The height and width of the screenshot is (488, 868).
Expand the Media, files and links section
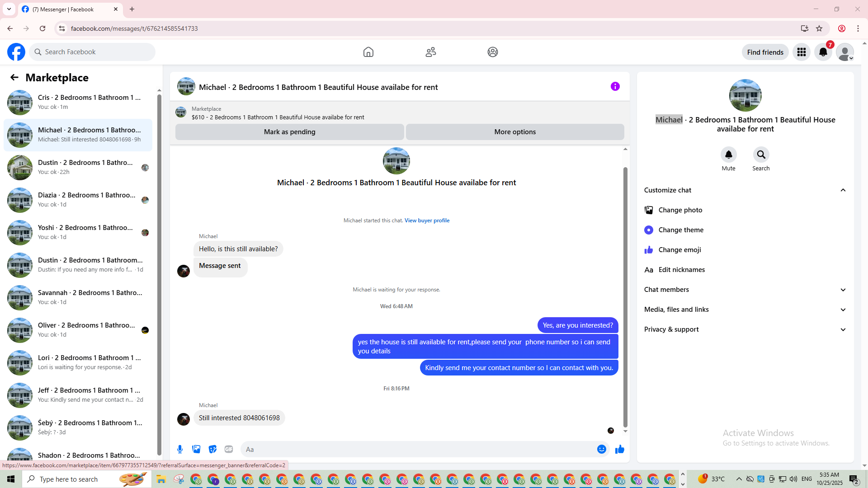pos(843,310)
